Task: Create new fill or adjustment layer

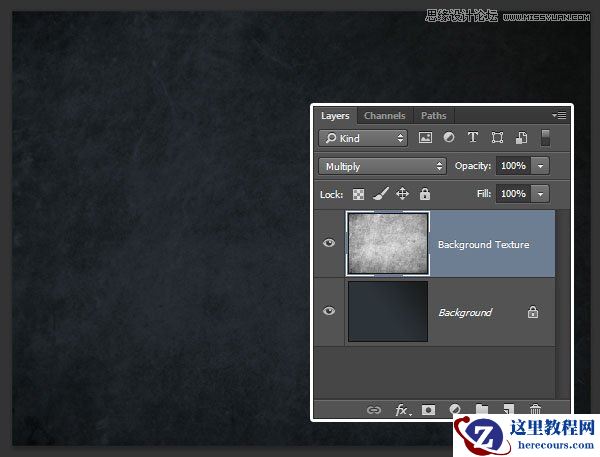Action: coord(455,410)
